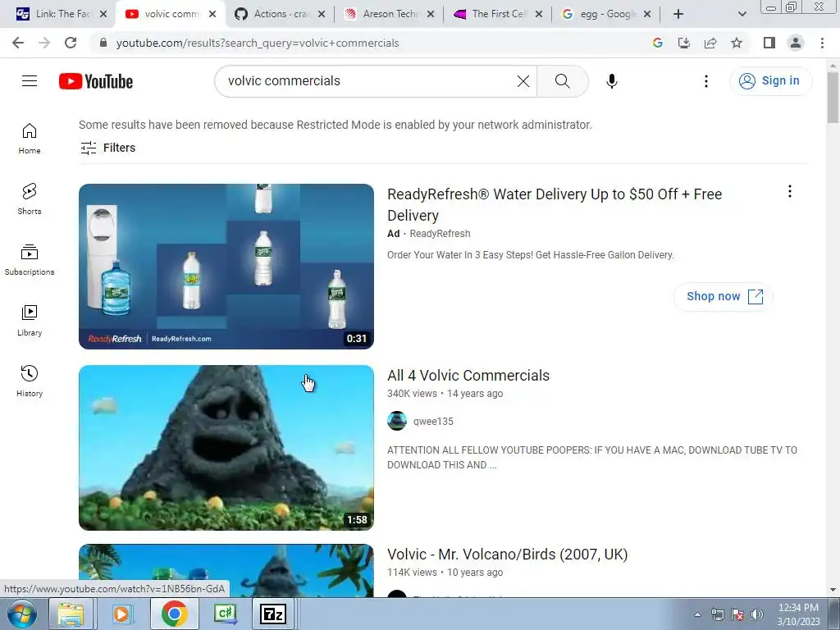The height and width of the screenshot is (630, 840).
Task: Bookmark this page with the star icon
Action: [737, 43]
